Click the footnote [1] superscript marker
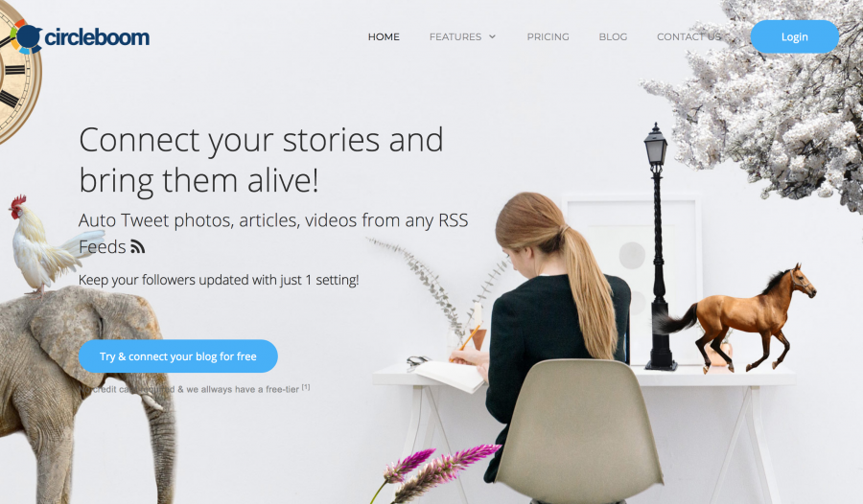863x504 pixels. coord(306,387)
